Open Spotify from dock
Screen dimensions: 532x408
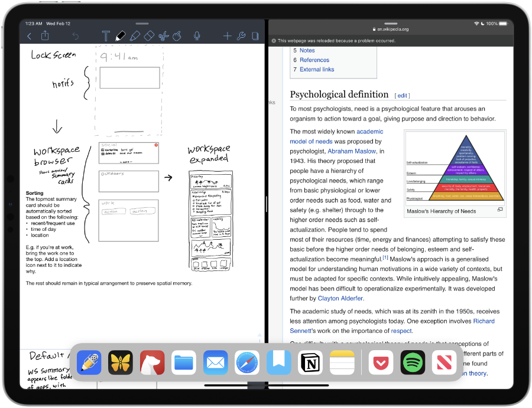(x=413, y=363)
